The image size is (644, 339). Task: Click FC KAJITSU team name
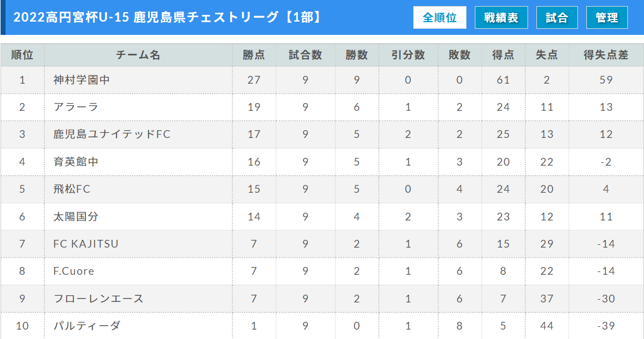86,244
